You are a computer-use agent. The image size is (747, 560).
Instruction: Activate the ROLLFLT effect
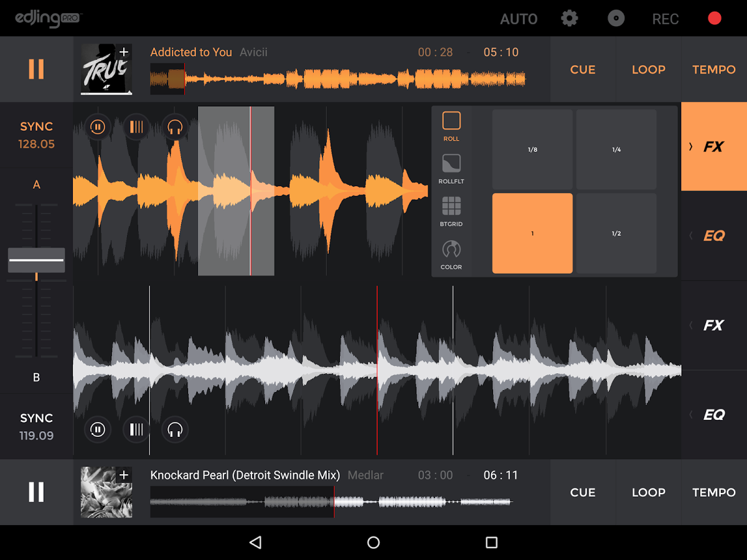coord(451,164)
